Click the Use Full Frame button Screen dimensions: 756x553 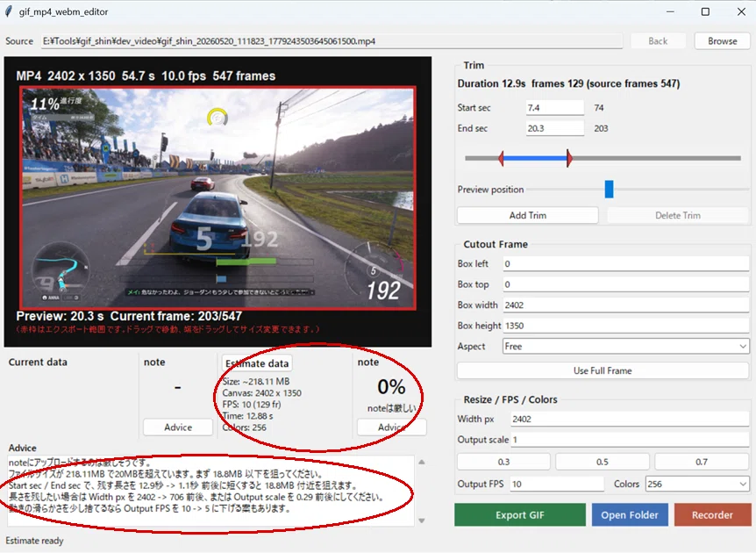click(603, 370)
